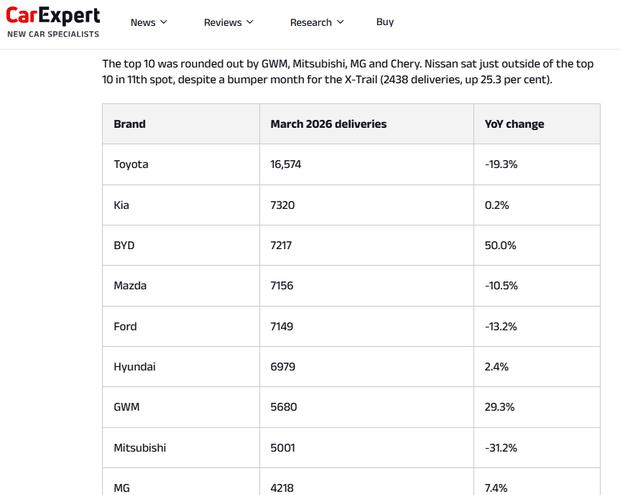Select BYD's 50.0% YoY change value
This screenshot has height=495, width=620.
pyautogui.click(x=500, y=245)
